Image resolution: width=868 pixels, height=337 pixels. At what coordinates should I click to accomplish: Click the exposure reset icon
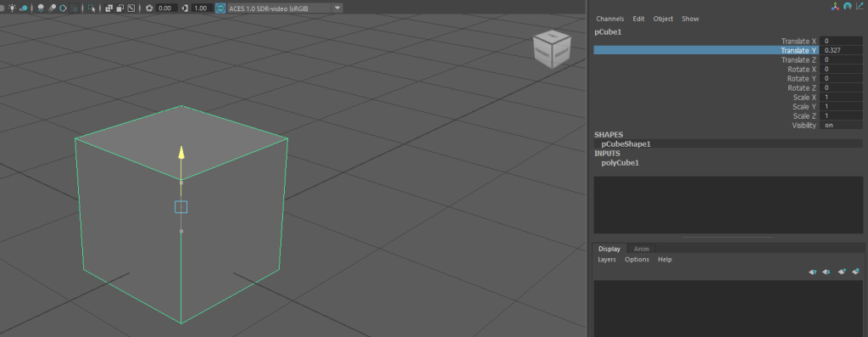click(x=149, y=8)
